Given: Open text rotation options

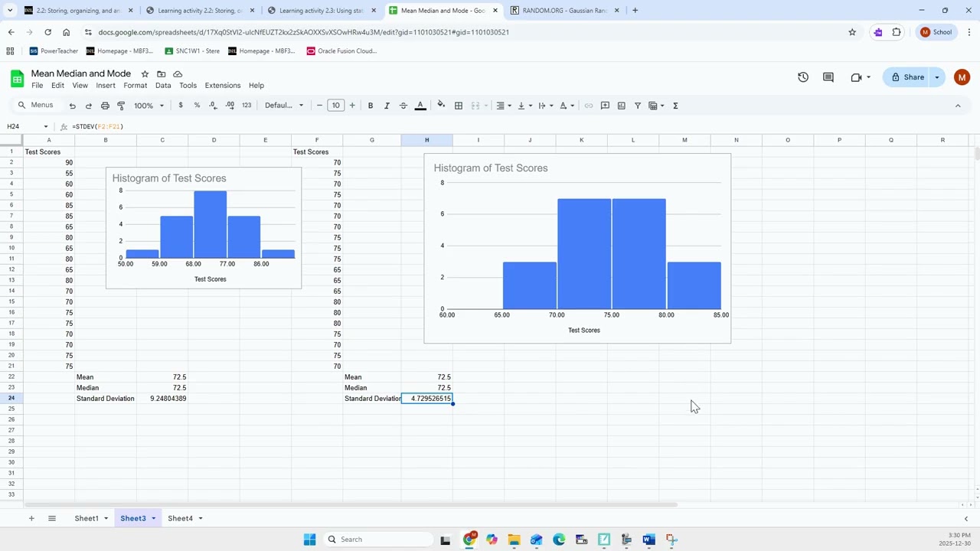Looking at the screenshot, I should (566, 106).
